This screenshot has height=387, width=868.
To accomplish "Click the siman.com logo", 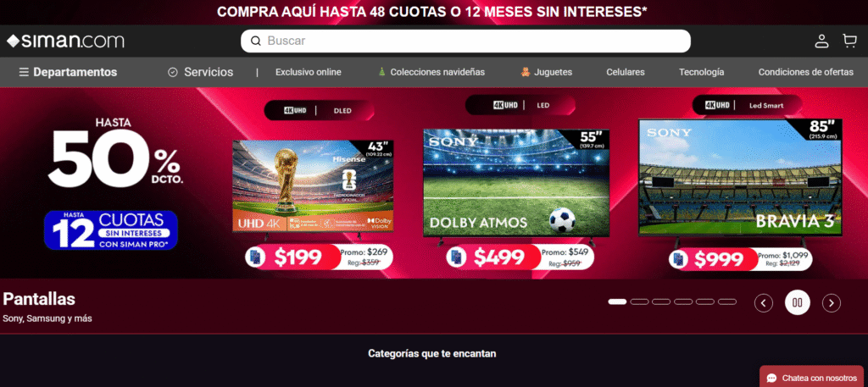I will (x=65, y=41).
